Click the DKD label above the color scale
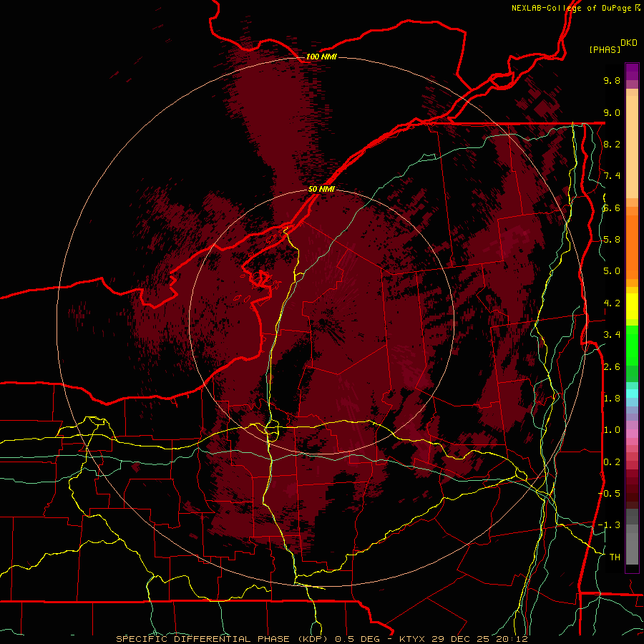Image resolution: width=644 pixels, height=644 pixels. (629, 43)
